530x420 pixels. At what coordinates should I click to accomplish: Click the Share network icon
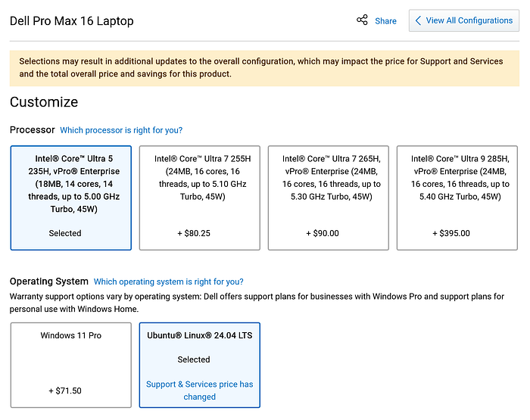(x=362, y=20)
